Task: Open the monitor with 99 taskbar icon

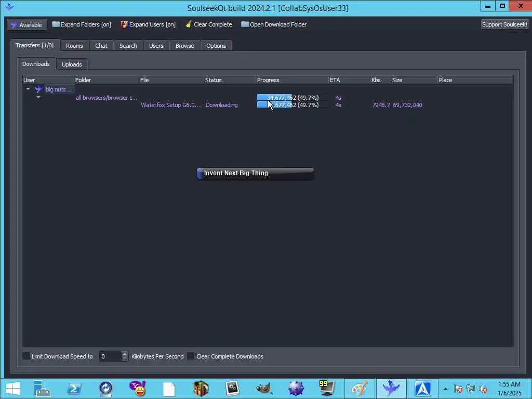Action: pos(327,389)
